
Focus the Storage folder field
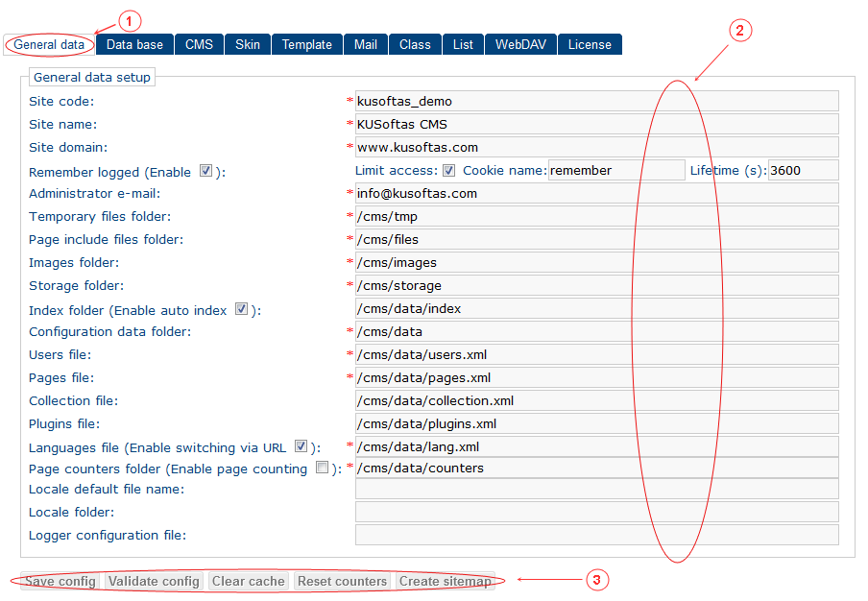coord(597,285)
